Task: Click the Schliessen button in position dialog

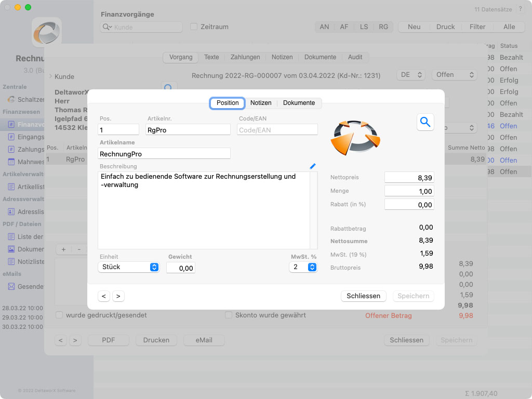Action: 363,296
